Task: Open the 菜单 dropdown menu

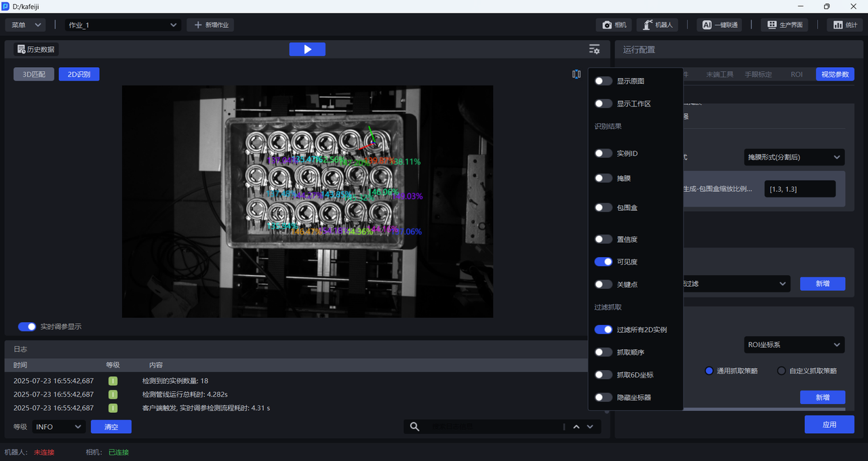Action: [26, 25]
